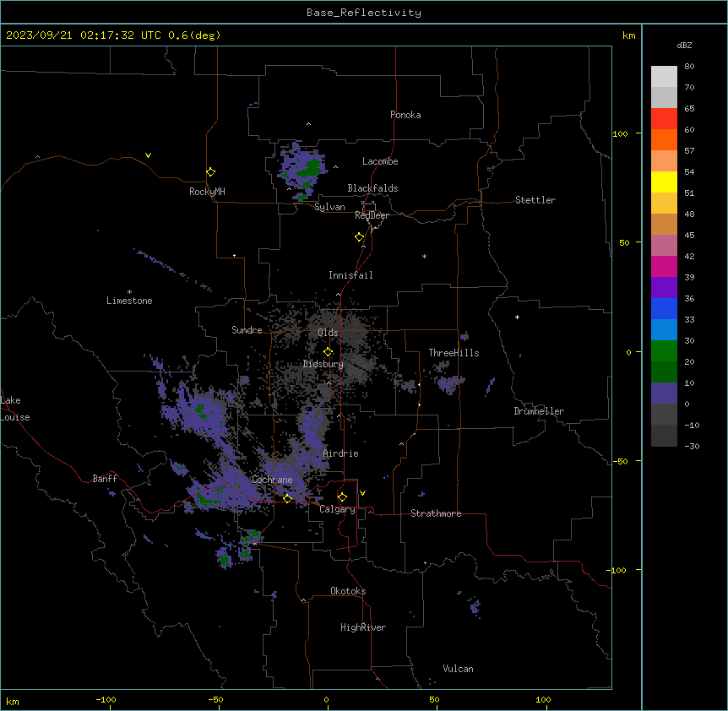Pick the green 20-30 dBZ legend swatch

pos(664,351)
